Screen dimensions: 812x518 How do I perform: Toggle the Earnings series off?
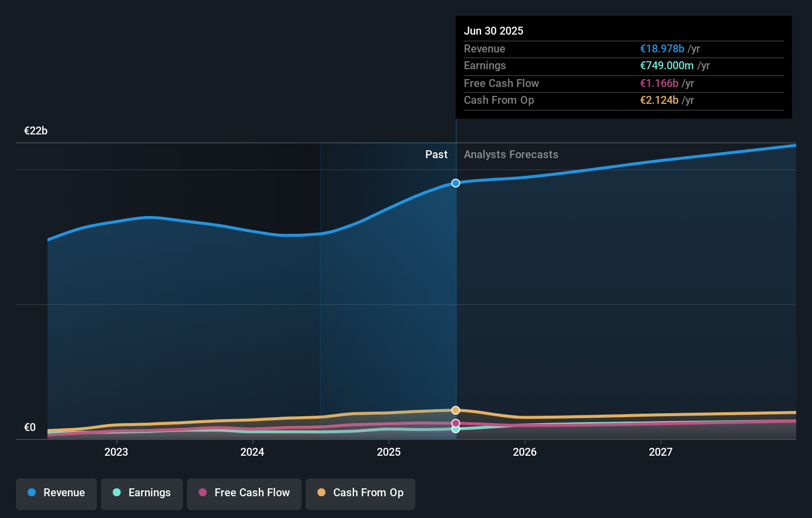click(x=142, y=493)
